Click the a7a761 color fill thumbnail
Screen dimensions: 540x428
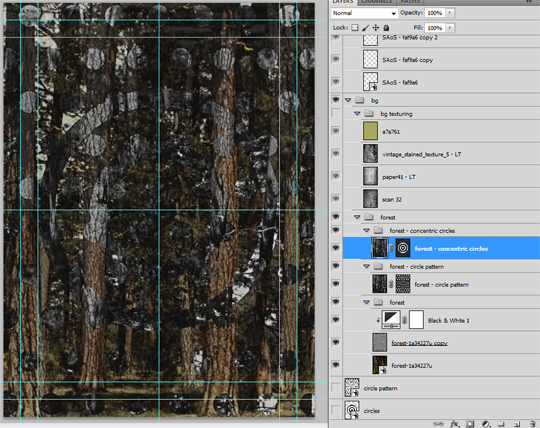click(x=371, y=131)
